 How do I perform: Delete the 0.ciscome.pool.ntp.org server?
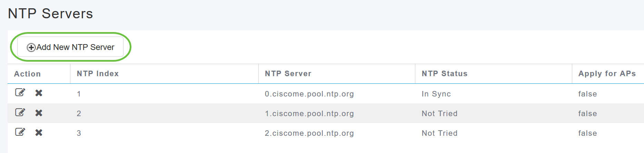39,93
